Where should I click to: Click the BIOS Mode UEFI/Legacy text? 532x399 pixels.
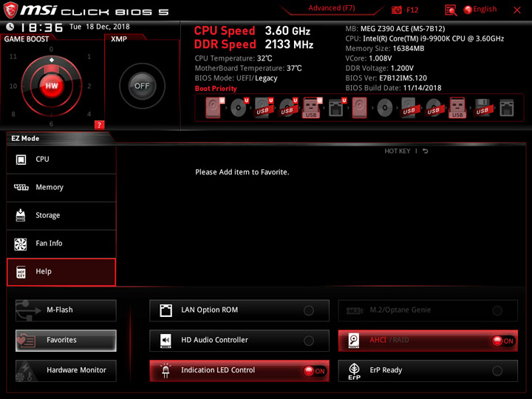coord(236,78)
